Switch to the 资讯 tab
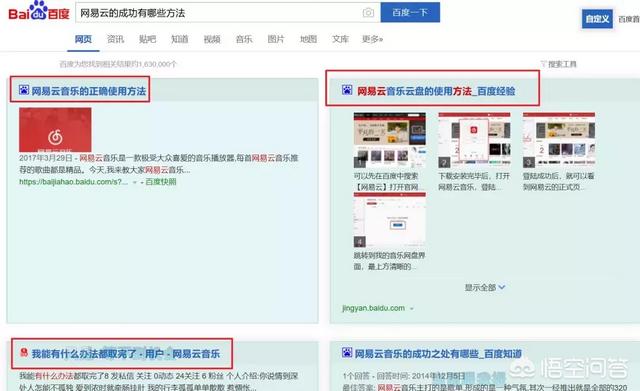This screenshot has height=391, width=640. point(115,39)
